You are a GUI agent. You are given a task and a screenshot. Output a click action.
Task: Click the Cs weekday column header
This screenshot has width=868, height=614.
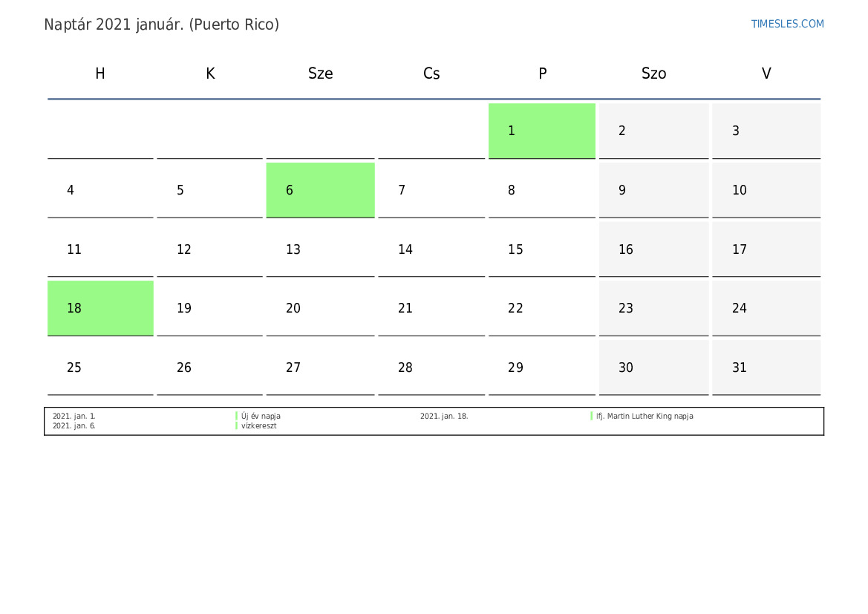tap(431, 74)
